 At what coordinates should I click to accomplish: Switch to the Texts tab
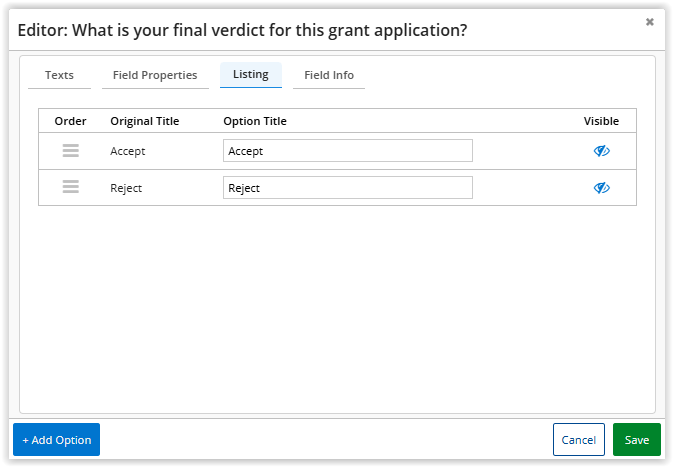pyautogui.click(x=59, y=75)
